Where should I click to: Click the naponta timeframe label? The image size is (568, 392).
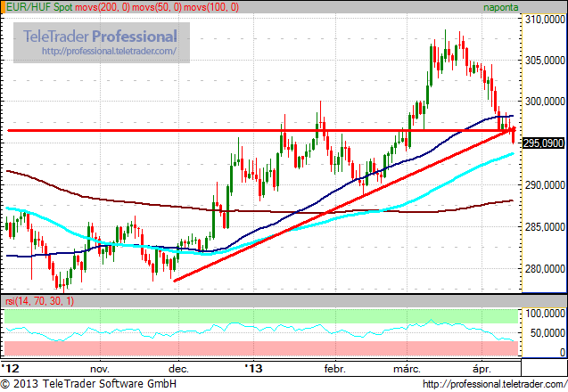[500, 7]
